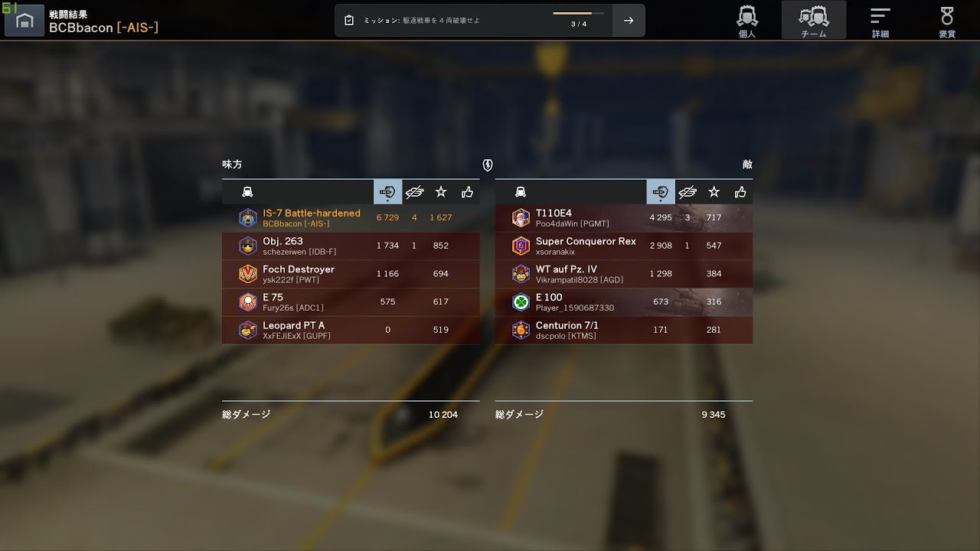Open the 褒賞 rewards tab
This screenshot has height=551, width=980.
(x=947, y=21)
